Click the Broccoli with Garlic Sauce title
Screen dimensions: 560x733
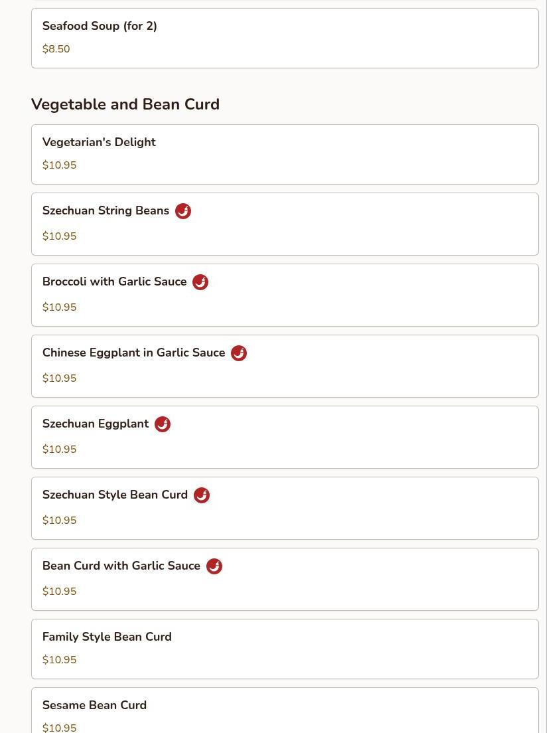tap(114, 282)
